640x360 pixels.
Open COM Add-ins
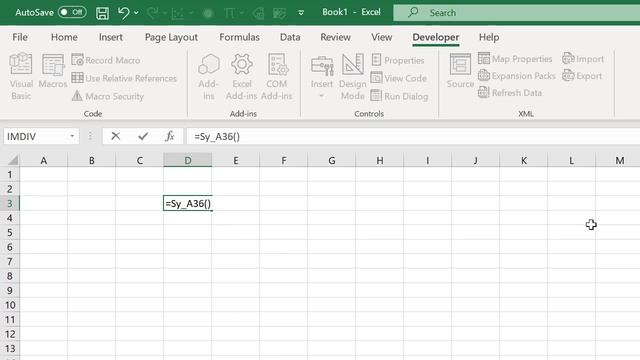click(x=277, y=77)
